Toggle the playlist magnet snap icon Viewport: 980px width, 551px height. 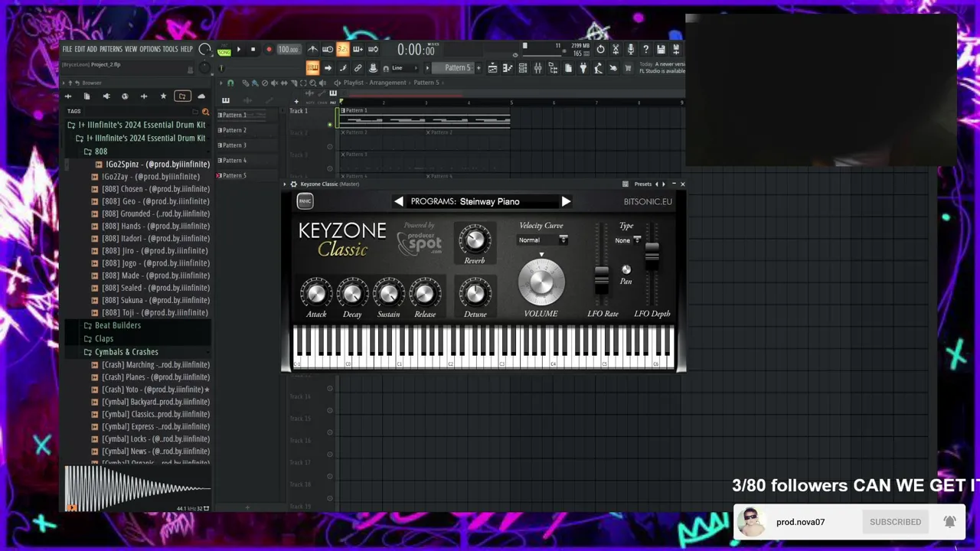230,83
